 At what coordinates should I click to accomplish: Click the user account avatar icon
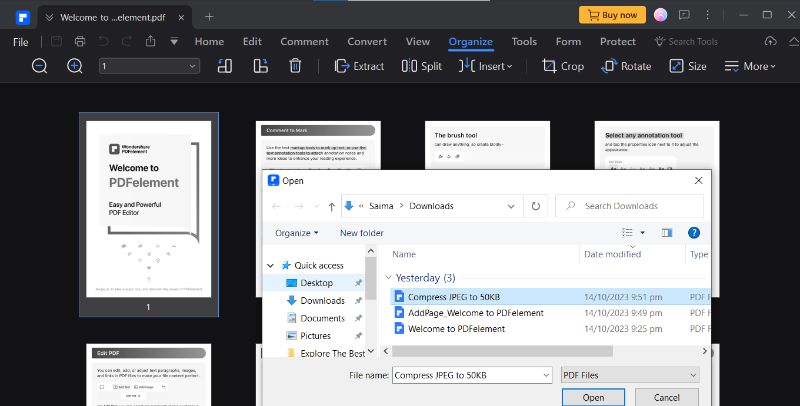pyautogui.click(x=660, y=15)
